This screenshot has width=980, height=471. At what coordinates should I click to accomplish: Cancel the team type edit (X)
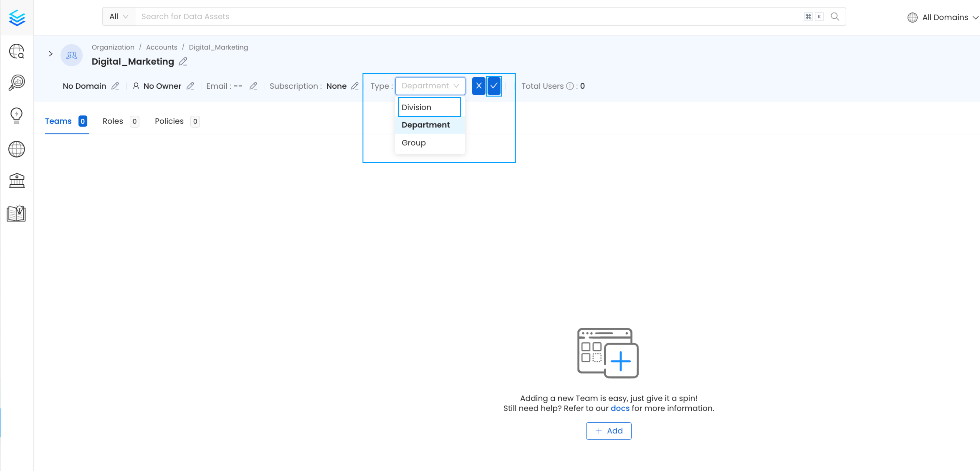[479, 86]
